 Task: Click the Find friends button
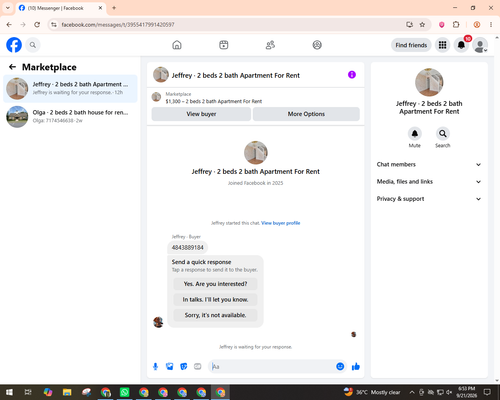(411, 45)
